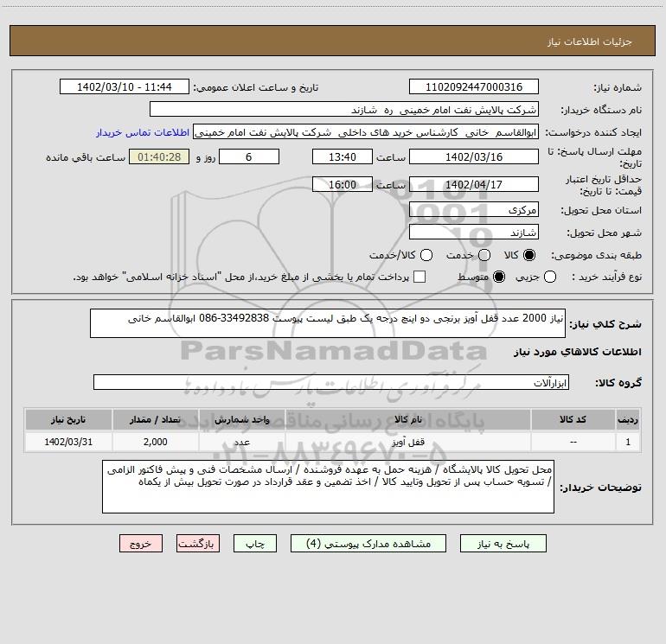Click the شرح کلی نیاز description box
The image size is (666, 644).
point(328,323)
